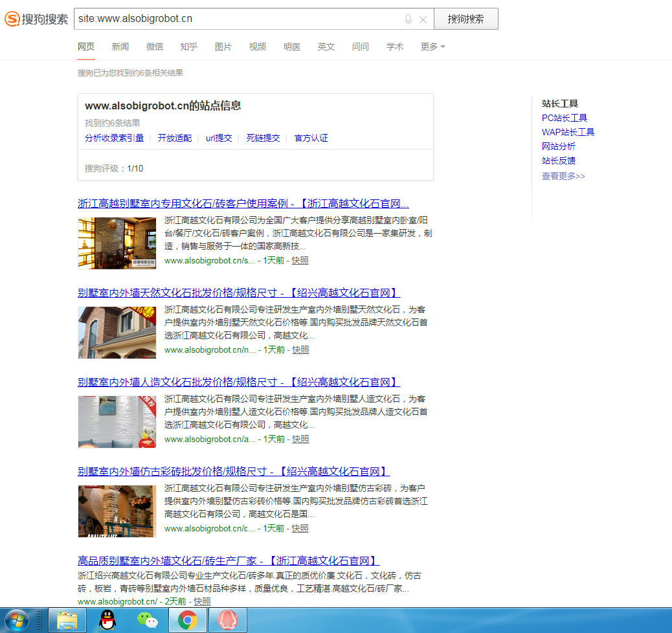Open 快照 for the 客户使用案例 result
672x633 pixels.
[300, 261]
